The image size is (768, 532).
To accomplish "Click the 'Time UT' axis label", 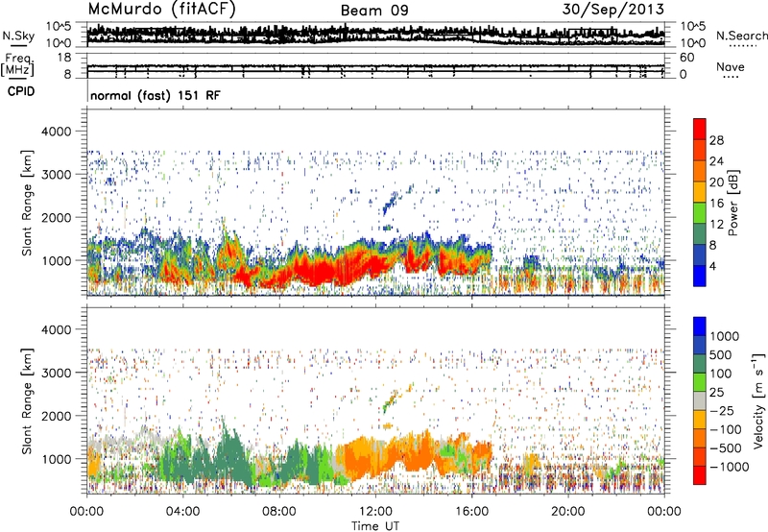I will pyautogui.click(x=375, y=525).
